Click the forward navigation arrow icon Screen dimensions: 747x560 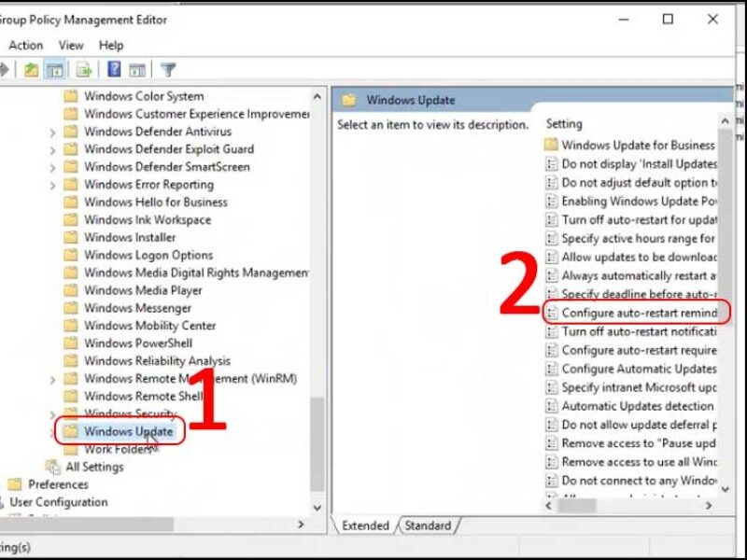pos(5,68)
